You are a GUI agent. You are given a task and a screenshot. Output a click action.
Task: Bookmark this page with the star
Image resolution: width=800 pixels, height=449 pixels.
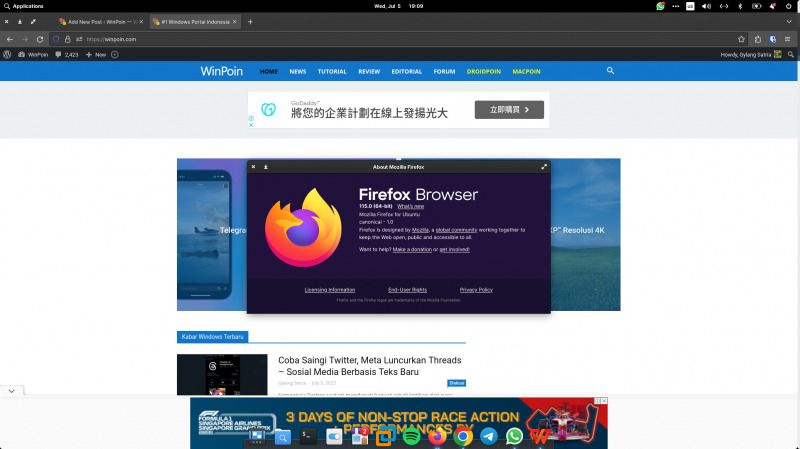[741, 39]
